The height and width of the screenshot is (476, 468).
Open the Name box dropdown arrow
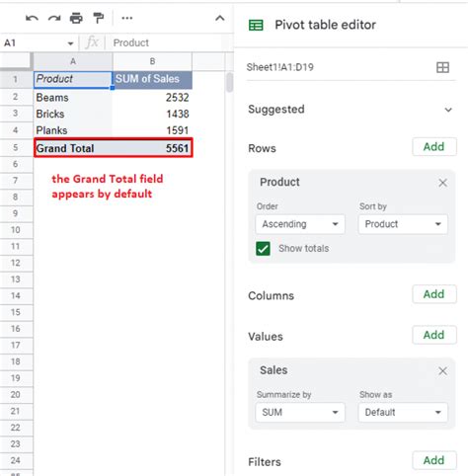tap(70, 43)
